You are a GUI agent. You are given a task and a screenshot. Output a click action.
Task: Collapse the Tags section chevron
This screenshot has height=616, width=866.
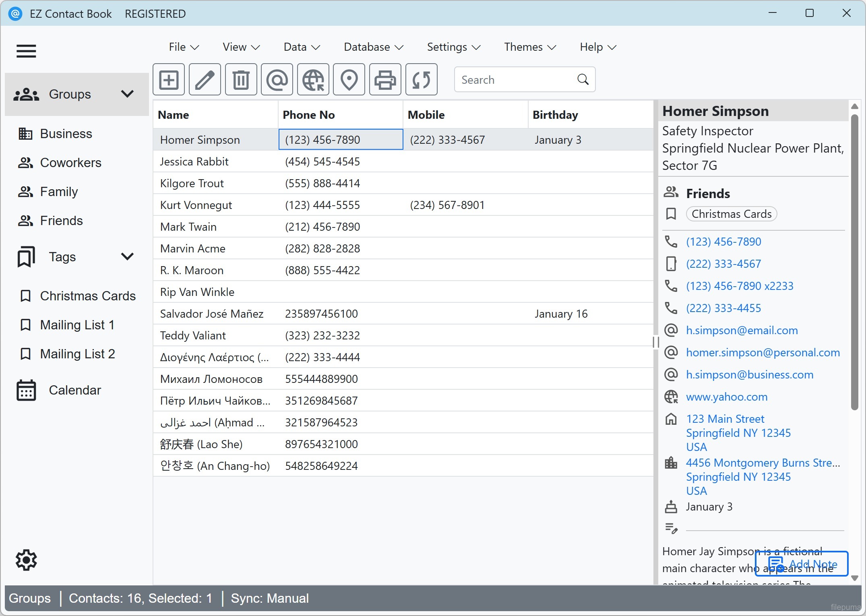[127, 256]
